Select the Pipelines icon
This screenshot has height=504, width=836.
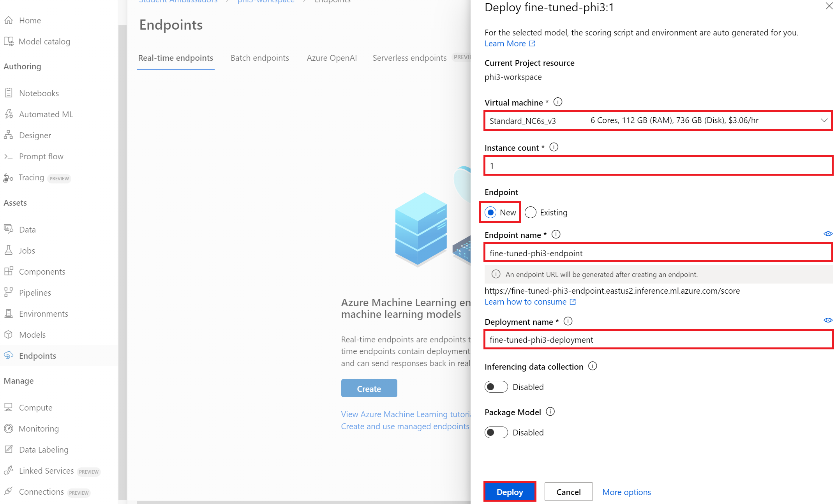click(x=9, y=293)
